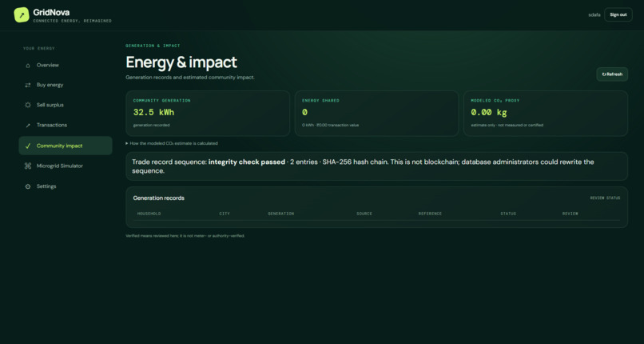Select the Community impact menu item

click(x=66, y=146)
